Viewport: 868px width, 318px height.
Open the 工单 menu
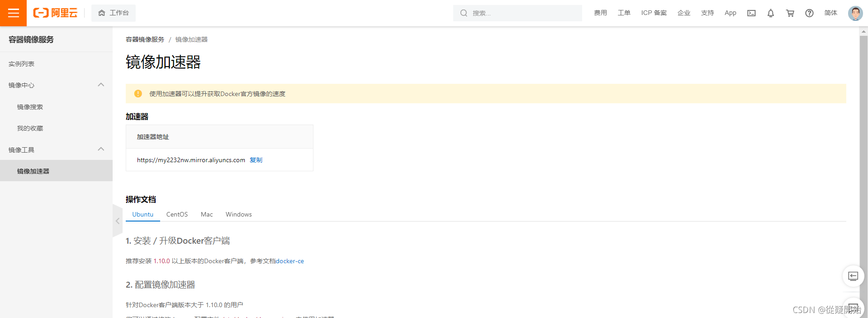click(624, 13)
